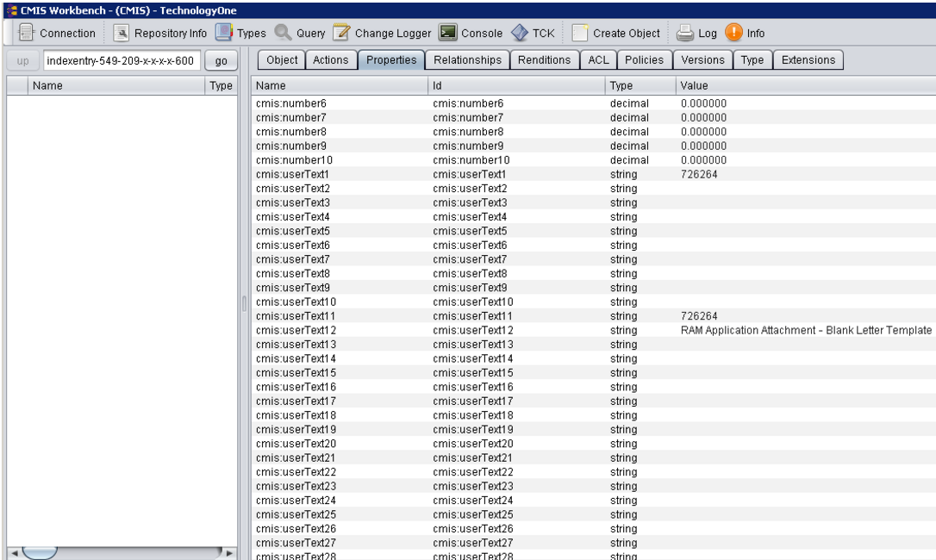
Task: Switch to the ACL tab
Action: click(x=599, y=59)
